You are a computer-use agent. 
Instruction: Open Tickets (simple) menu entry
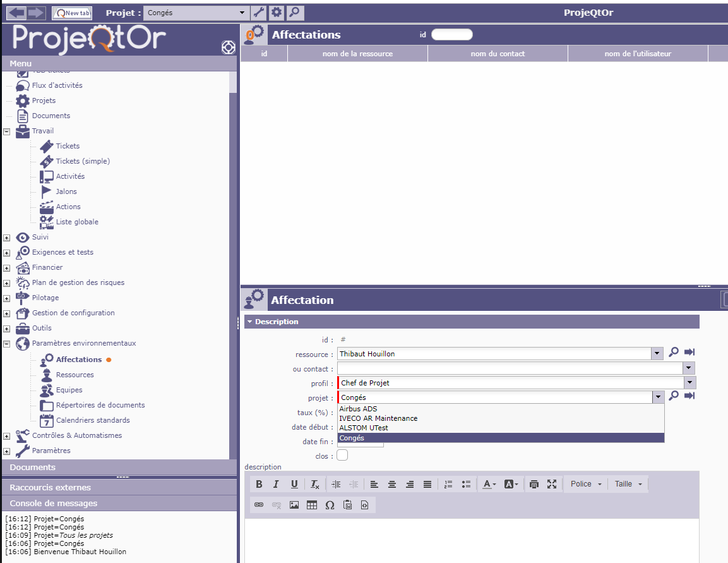point(83,161)
